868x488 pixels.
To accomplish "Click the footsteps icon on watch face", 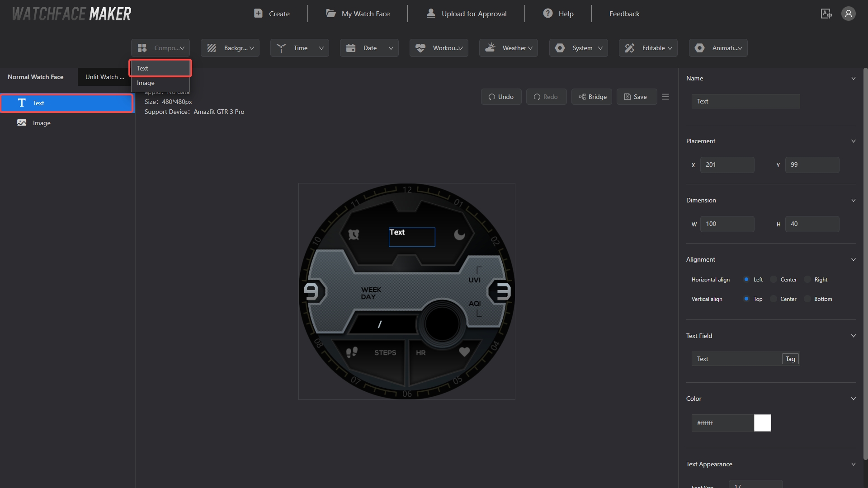I will 352,352.
